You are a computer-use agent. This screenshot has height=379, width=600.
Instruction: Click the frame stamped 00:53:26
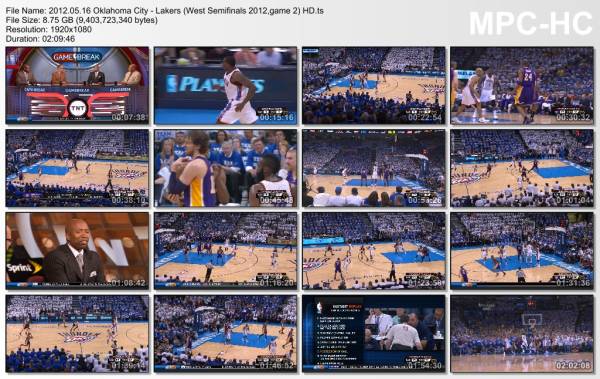[x=374, y=168]
